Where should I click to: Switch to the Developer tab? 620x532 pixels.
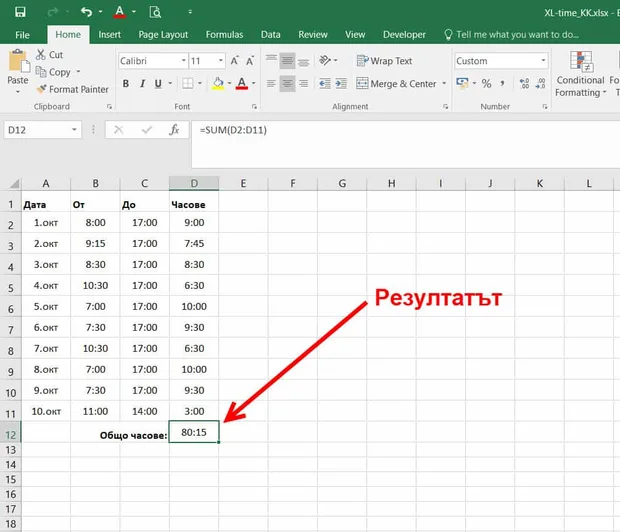pyautogui.click(x=404, y=35)
